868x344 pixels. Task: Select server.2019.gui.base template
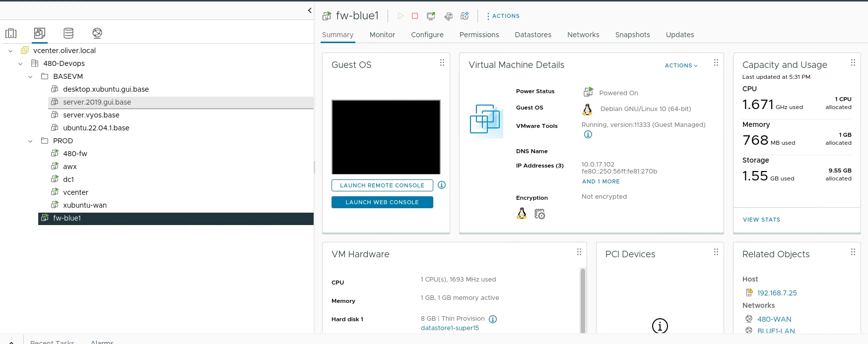coord(97,102)
